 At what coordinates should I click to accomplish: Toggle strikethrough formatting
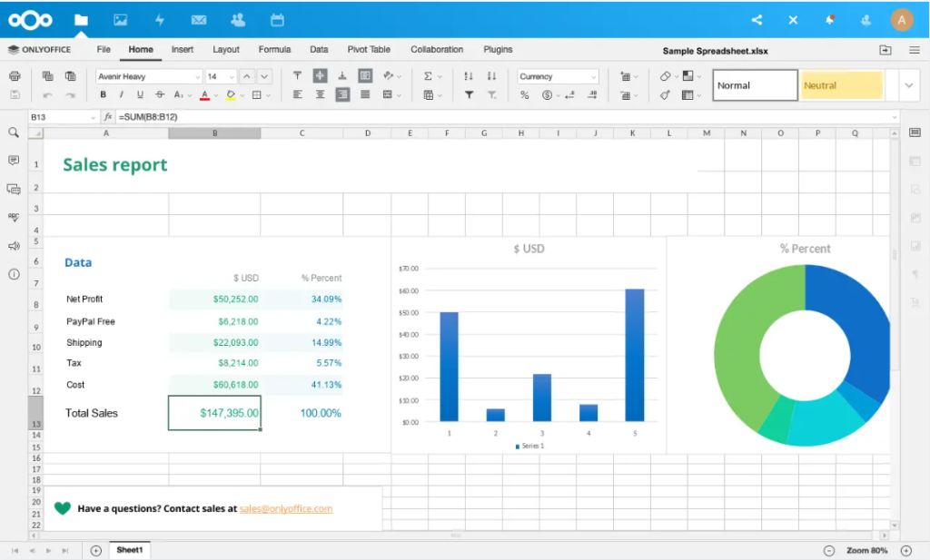[160, 94]
